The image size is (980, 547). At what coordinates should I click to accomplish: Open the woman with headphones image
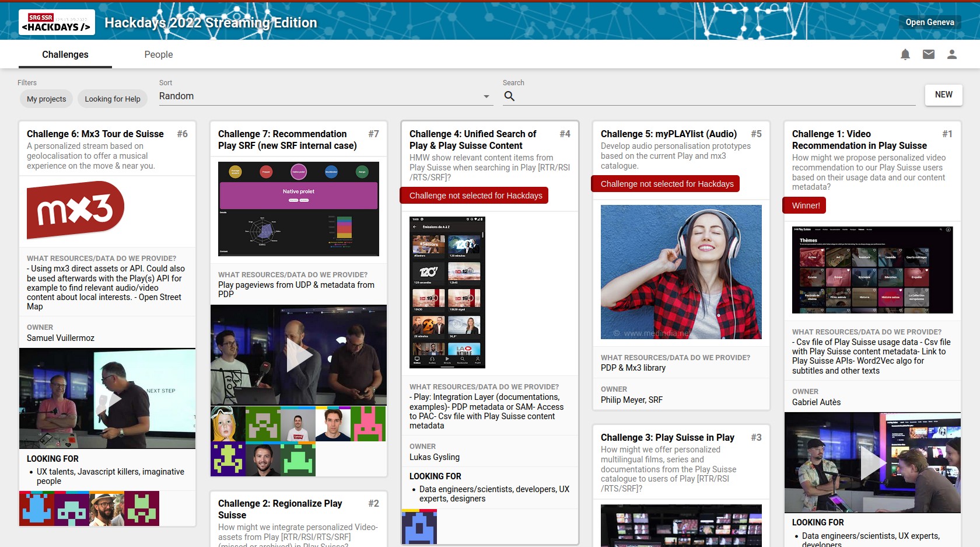coord(681,272)
